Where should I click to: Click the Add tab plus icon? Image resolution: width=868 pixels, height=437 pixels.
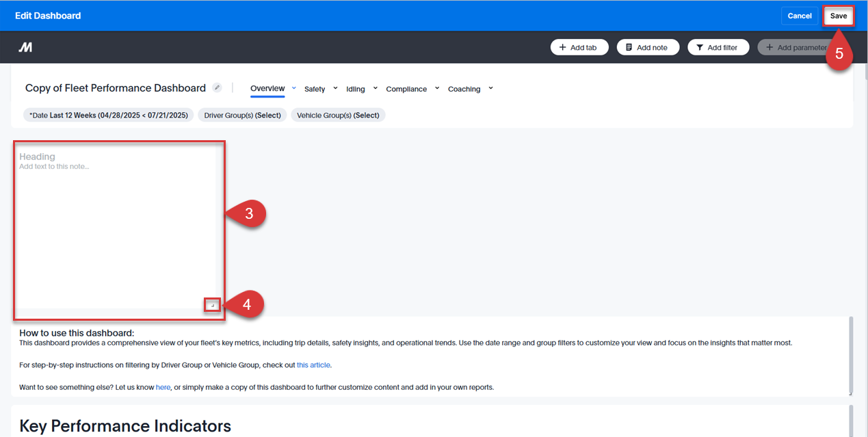pyautogui.click(x=564, y=47)
